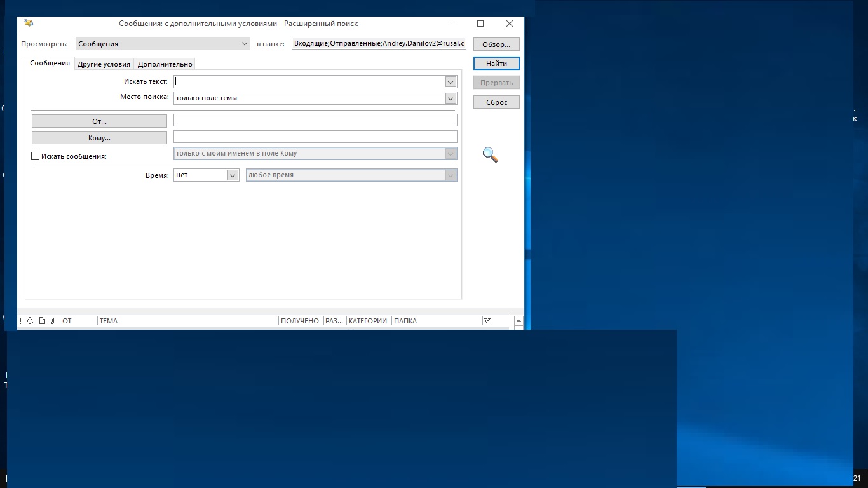Image resolution: width=868 pixels, height=488 pixels.
Task: Switch to the Сообщения tab
Action: tap(50, 64)
